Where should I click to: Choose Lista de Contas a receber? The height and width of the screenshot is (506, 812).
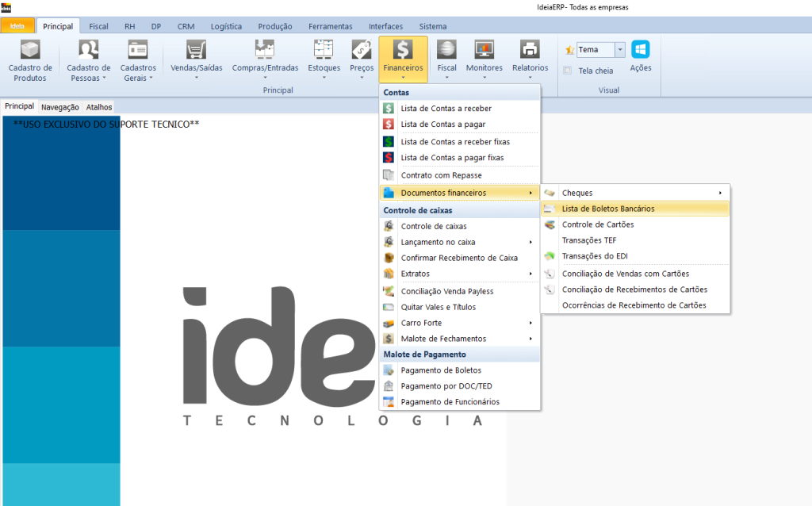coord(446,109)
